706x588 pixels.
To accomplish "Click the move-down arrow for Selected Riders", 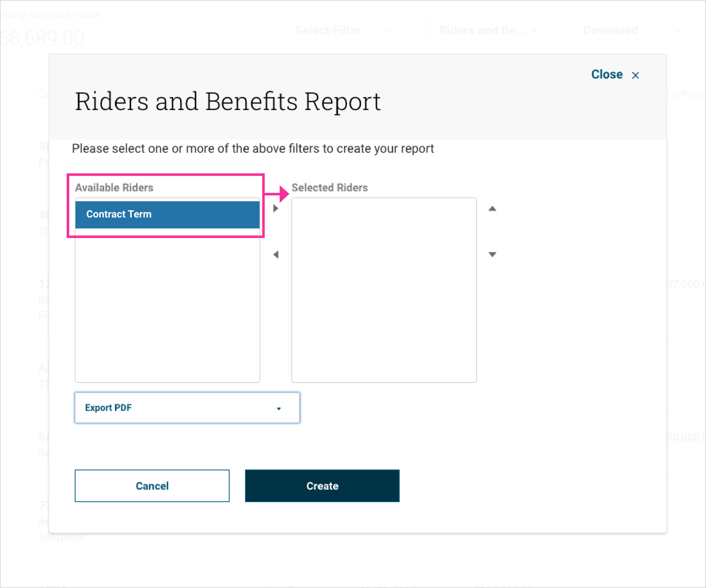I will point(492,254).
